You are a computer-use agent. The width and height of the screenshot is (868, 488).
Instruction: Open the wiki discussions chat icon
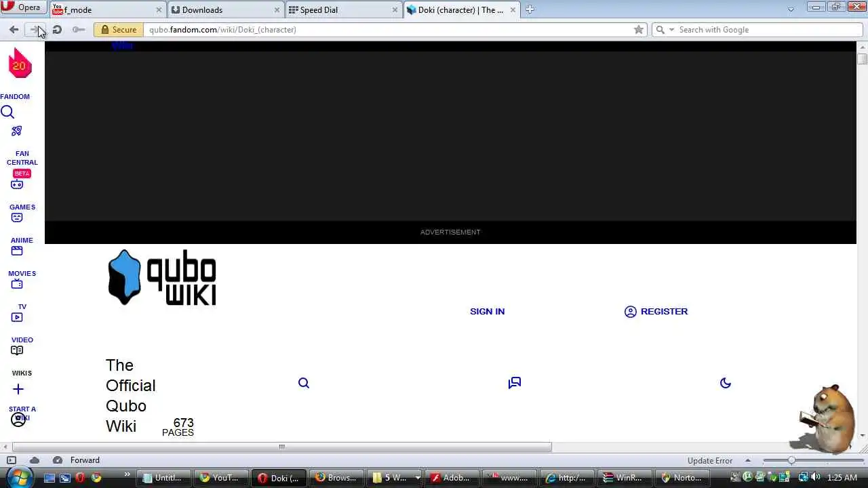pyautogui.click(x=515, y=383)
